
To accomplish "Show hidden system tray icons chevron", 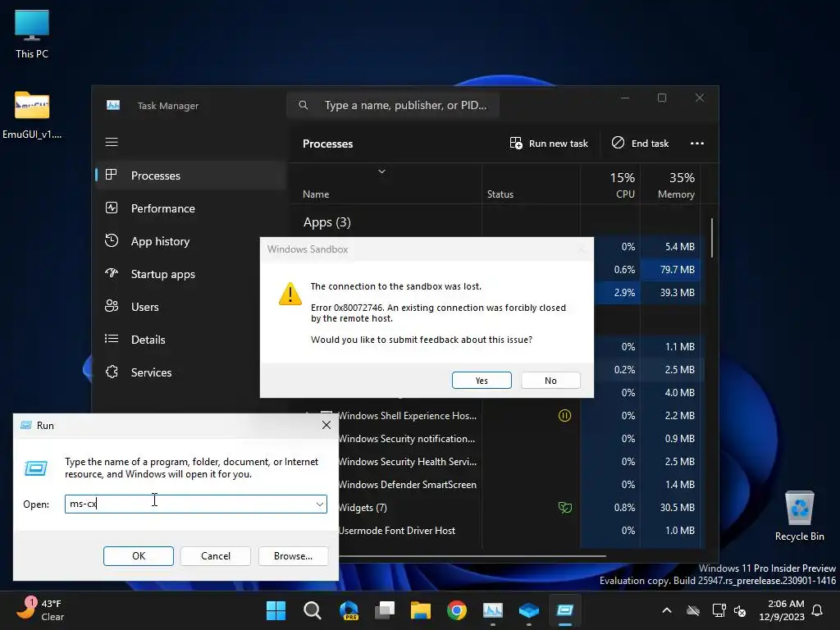I will [x=667, y=610].
